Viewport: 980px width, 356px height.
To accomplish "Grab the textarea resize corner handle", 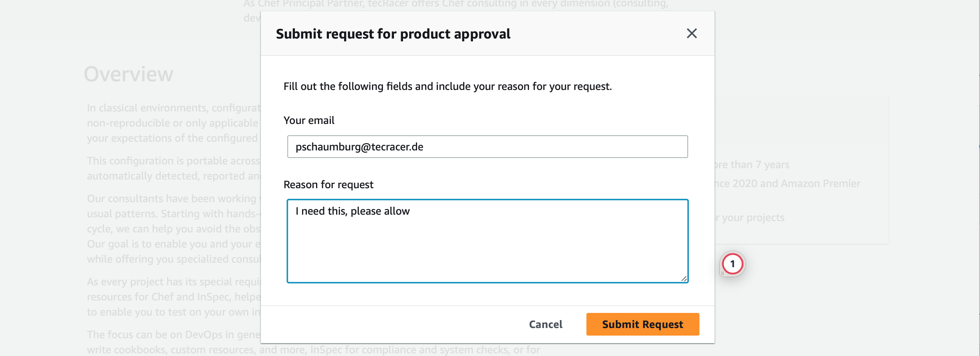I will (x=684, y=279).
